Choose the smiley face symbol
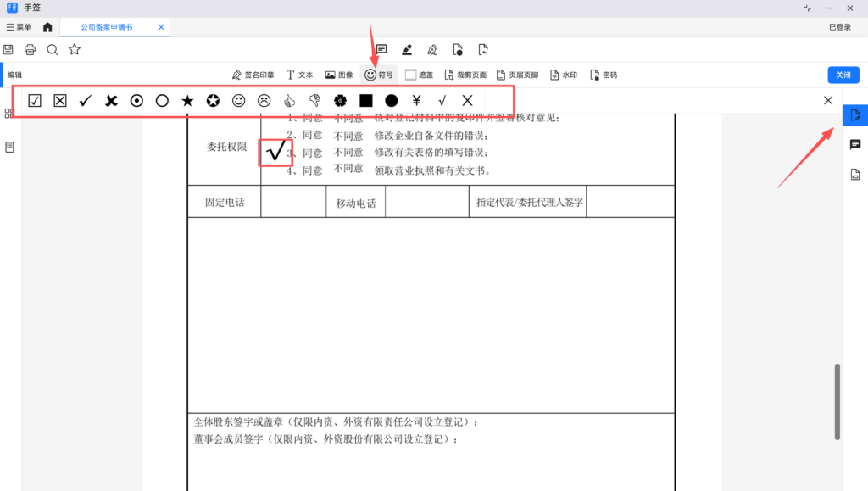 239,100
